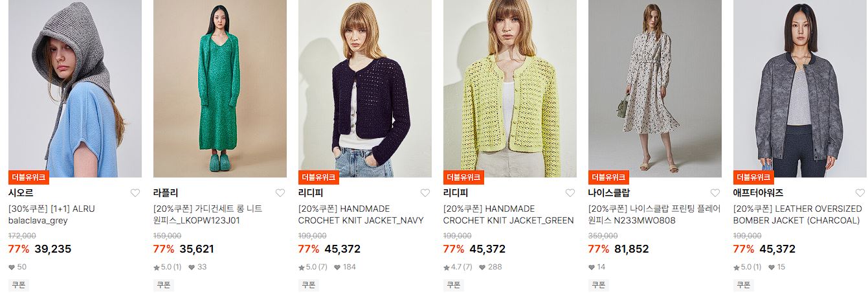Go to 리디피 brand on navy jacket
Image resolution: width=868 pixels, height=298 pixels.
click(x=311, y=193)
